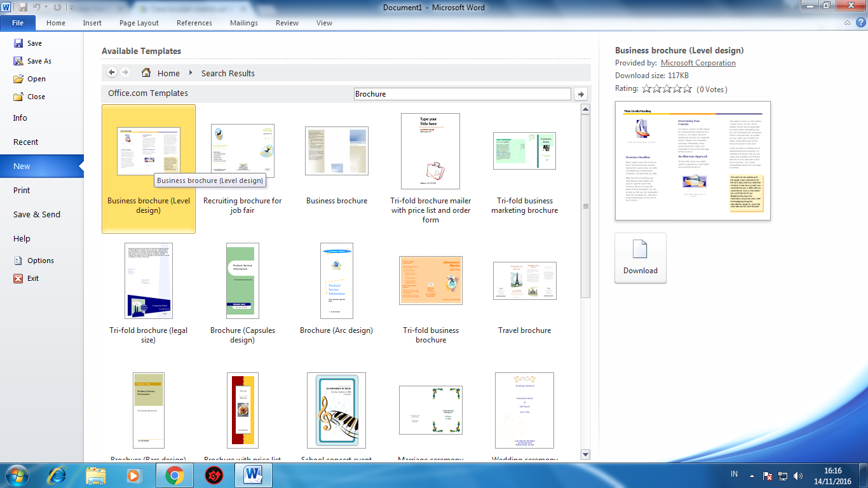Click the templates forward arrow
Screen dimensions: 868x488
tap(125, 72)
